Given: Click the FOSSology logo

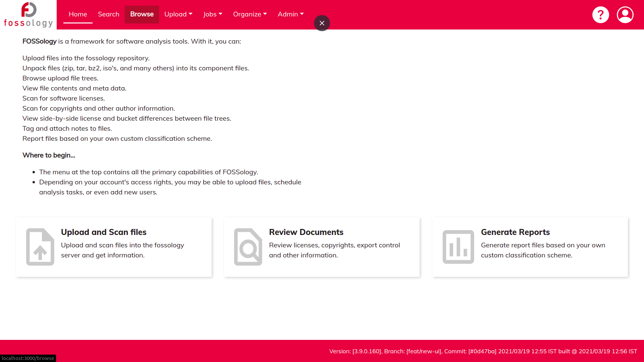Looking at the screenshot, I should point(29,15).
